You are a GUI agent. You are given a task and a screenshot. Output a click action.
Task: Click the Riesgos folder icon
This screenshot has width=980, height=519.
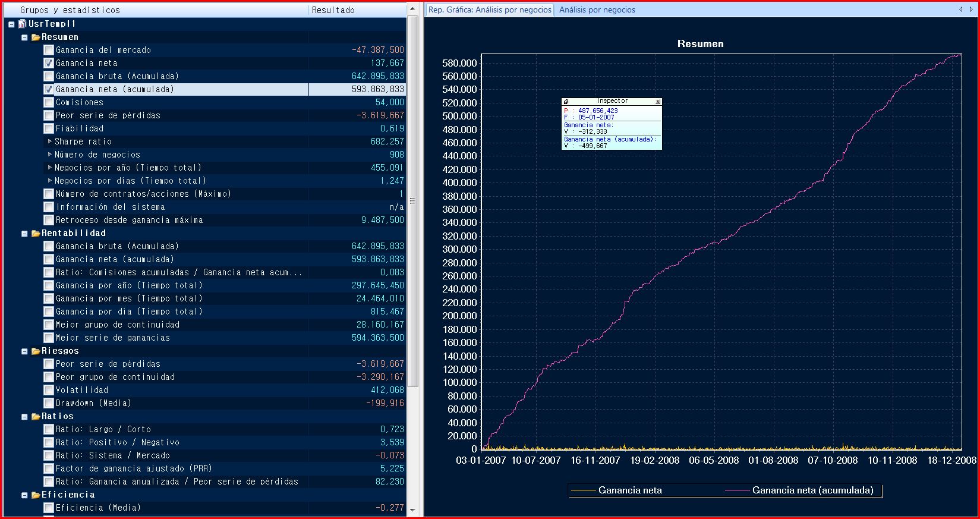tap(36, 351)
